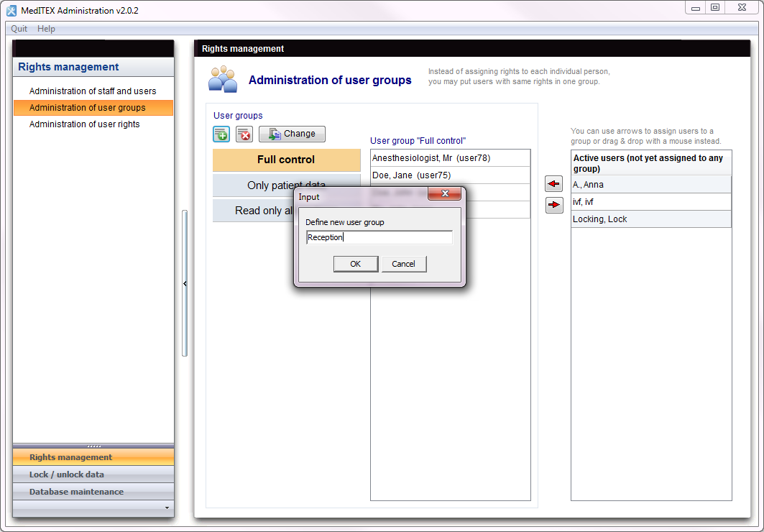This screenshot has height=532, width=764.
Task: Switch to Database maintenance section
Action: (93, 492)
